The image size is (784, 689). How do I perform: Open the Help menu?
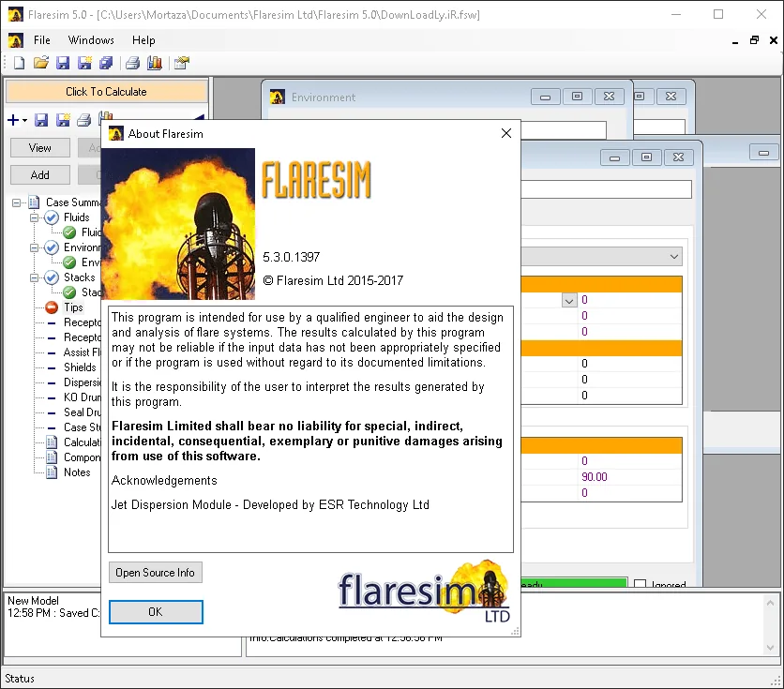[143, 40]
